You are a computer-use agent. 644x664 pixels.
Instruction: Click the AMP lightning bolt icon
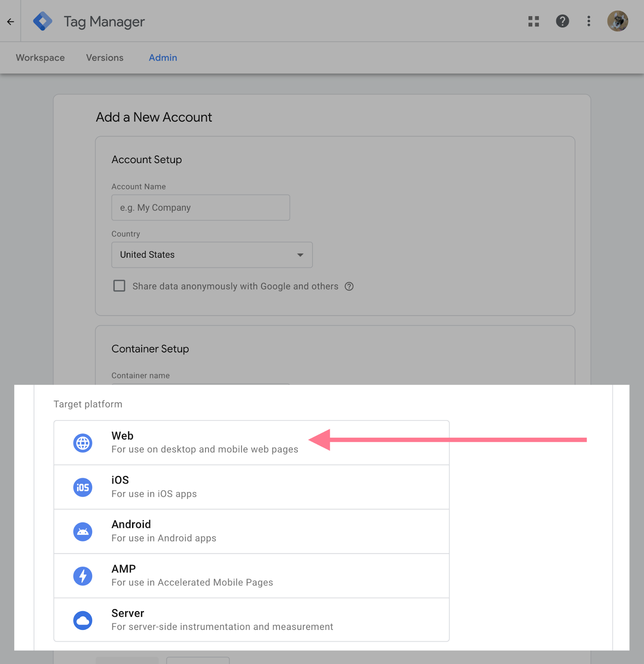(83, 576)
